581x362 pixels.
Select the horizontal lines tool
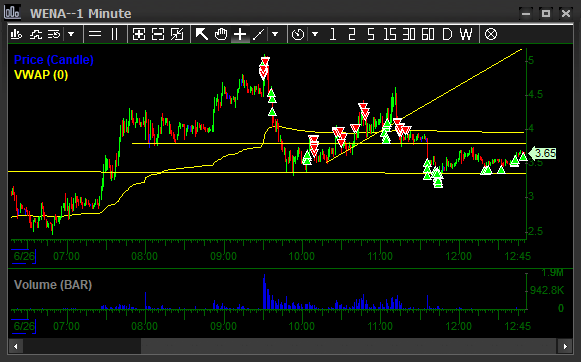95,34
